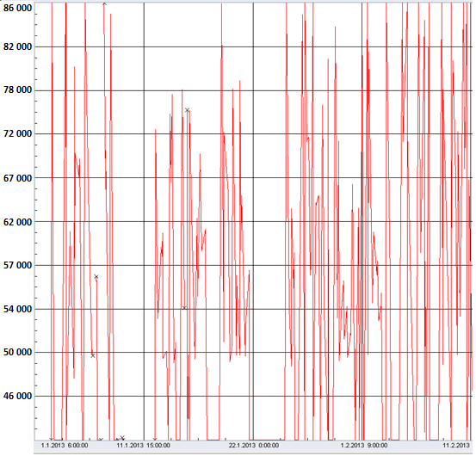476x456 pixels.
Task: Click the 78 000 y-axis label
Action: click(x=17, y=89)
